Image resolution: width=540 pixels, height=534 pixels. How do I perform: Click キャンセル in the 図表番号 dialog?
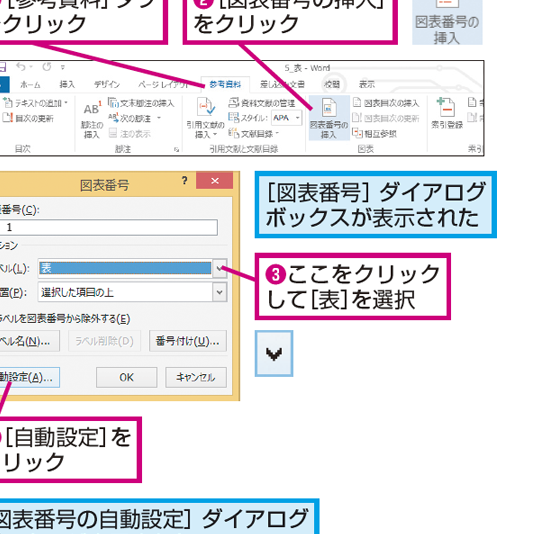pos(196,377)
